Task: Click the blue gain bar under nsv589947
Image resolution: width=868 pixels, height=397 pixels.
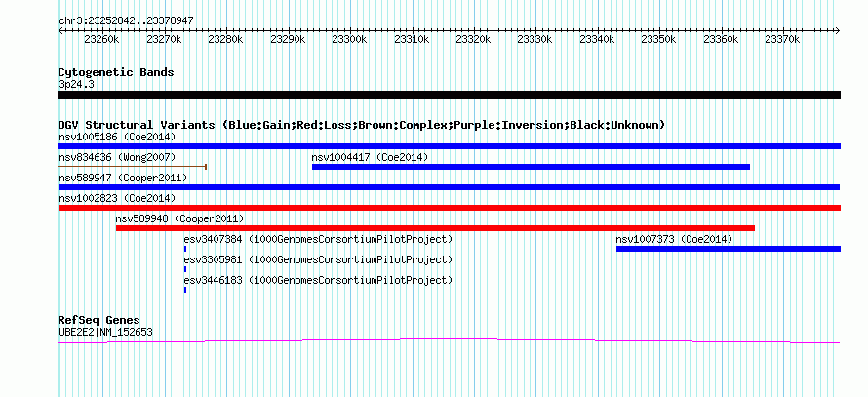Action: pos(449,187)
